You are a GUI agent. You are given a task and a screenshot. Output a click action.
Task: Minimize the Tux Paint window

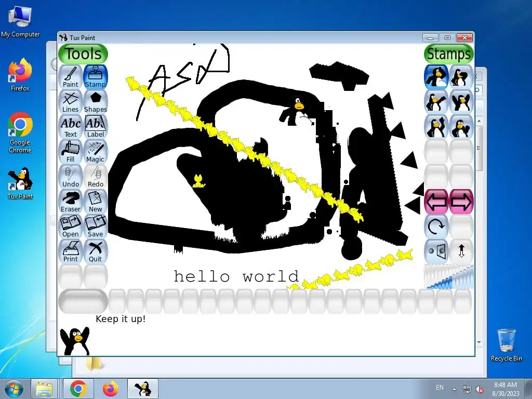click(x=431, y=37)
